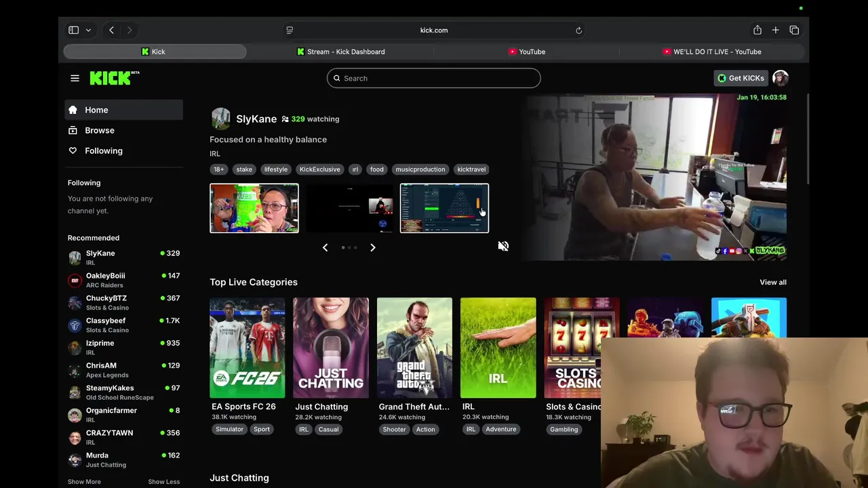Open Organicfarmer recommended channel
This screenshot has height=488, width=868.
point(123,414)
